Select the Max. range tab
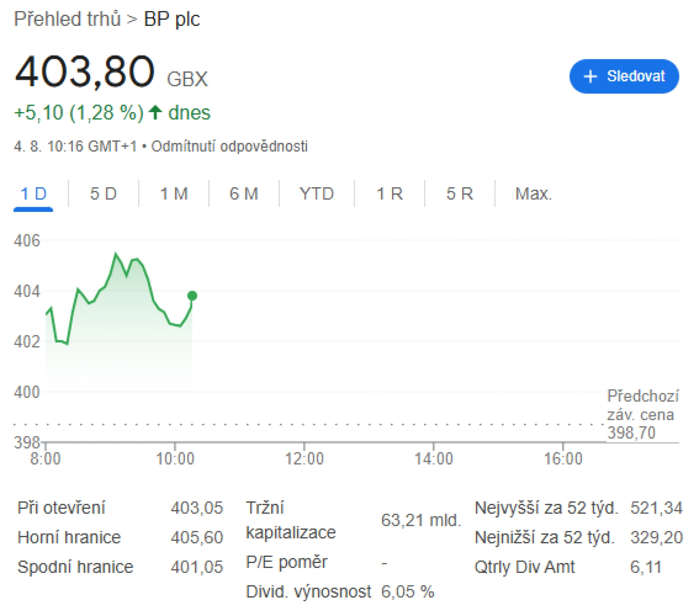This screenshot has height=616, width=699. point(533,194)
